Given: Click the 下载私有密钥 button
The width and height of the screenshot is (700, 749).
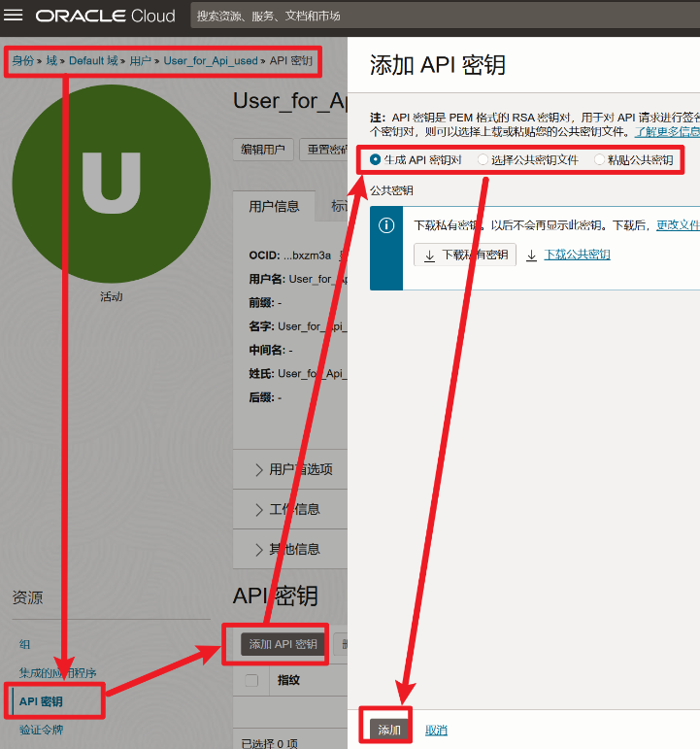Looking at the screenshot, I should click(x=466, y=255).
